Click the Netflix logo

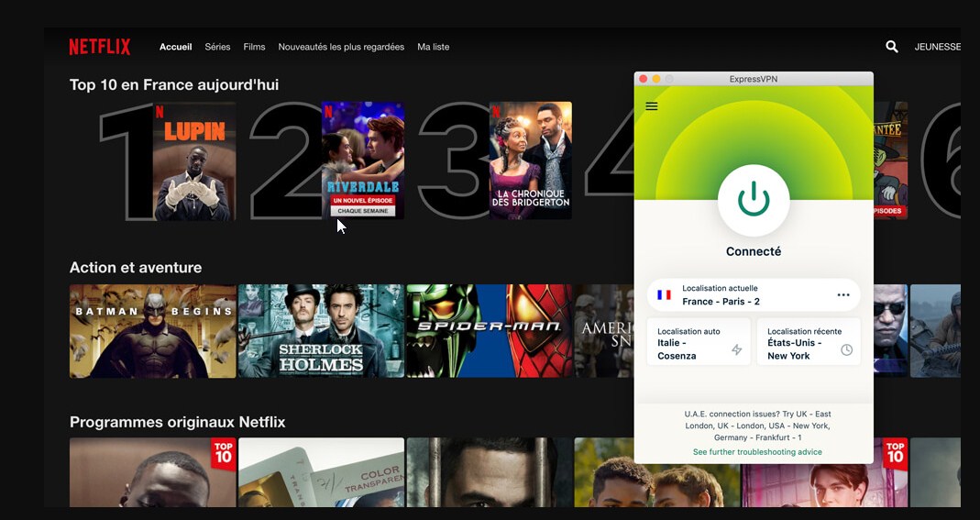pyautogui.click(x=99, y=47)
